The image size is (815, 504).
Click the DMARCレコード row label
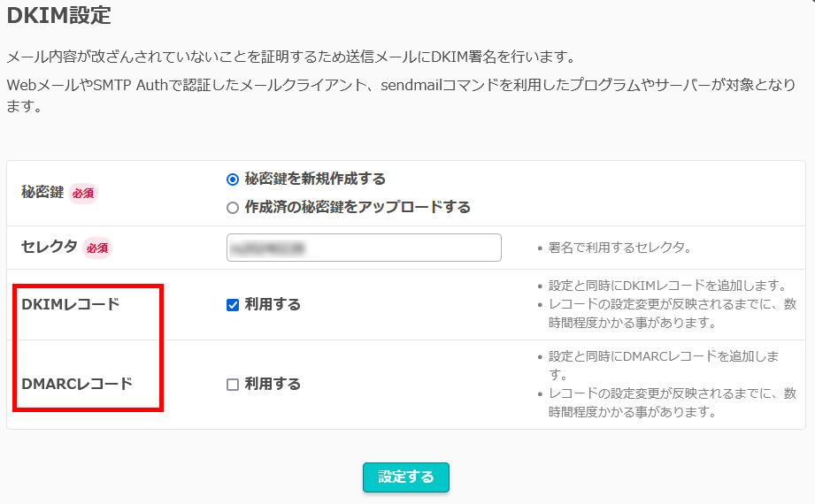tap(77, 384)
